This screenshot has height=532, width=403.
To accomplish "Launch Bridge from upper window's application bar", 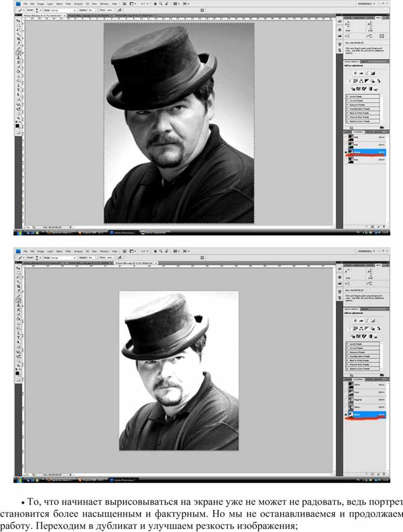I will click(124, 4).
